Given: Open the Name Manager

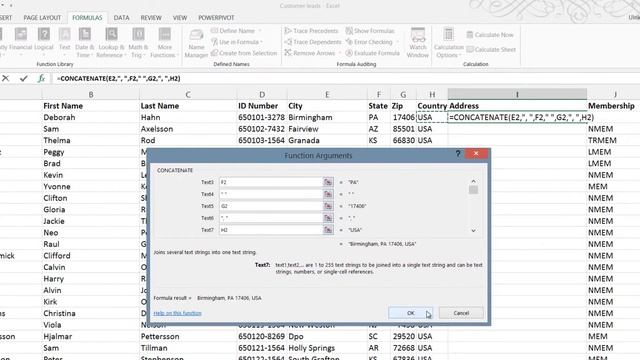Looking at the screenshot, I should click(196, 42).
